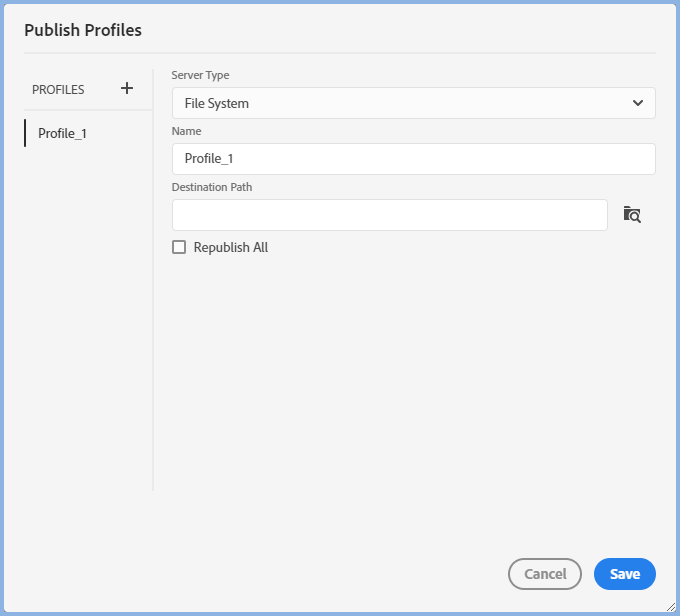Click the PROFILES panel header
The height and width of the screenshot is (616, 680).
click(58, 90)
